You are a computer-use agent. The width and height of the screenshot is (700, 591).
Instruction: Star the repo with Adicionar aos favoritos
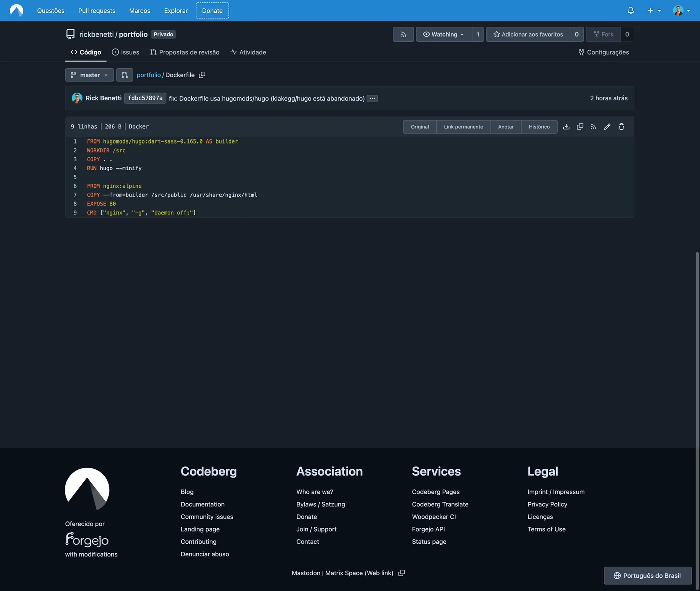pos(528,34)
